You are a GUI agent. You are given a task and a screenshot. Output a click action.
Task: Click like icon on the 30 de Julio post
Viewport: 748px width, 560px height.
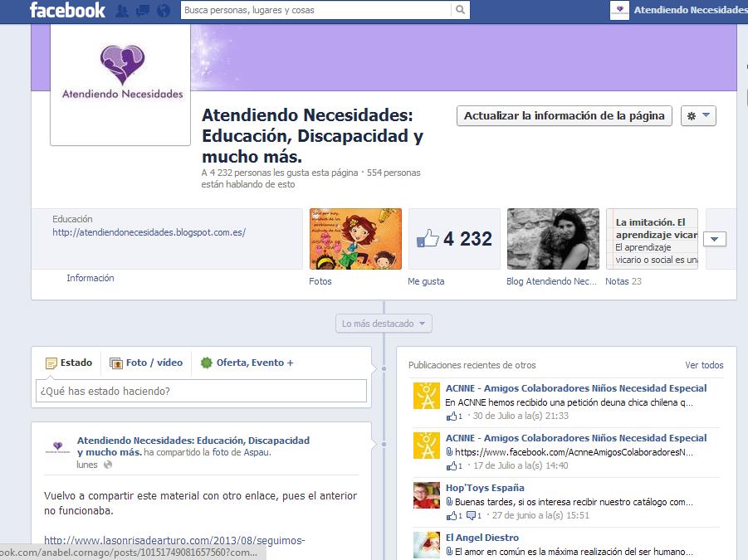pyautogui.click(x=452, y=416)
